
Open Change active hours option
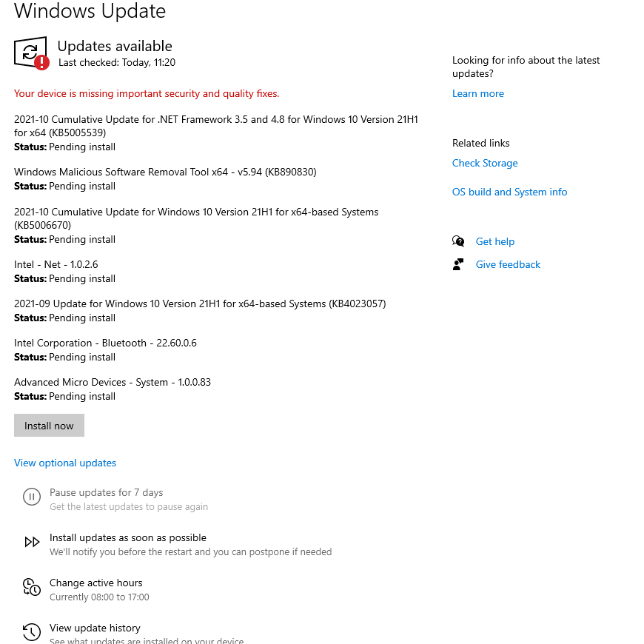(x=95, y=583)
